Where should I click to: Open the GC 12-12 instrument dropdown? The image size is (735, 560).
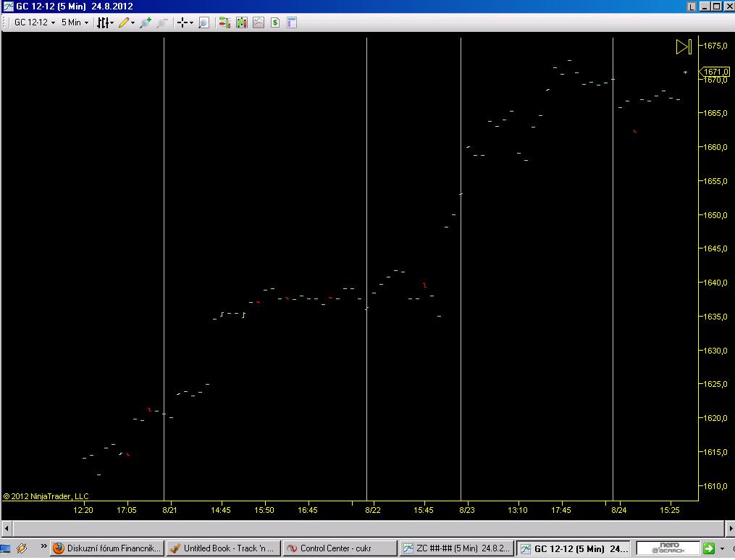click(35, 22)
